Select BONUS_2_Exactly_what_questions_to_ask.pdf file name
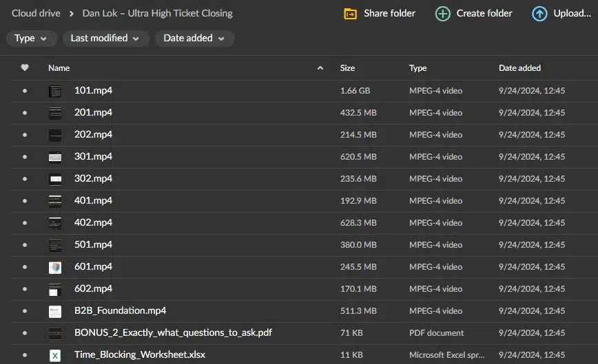 coord(173,333)
